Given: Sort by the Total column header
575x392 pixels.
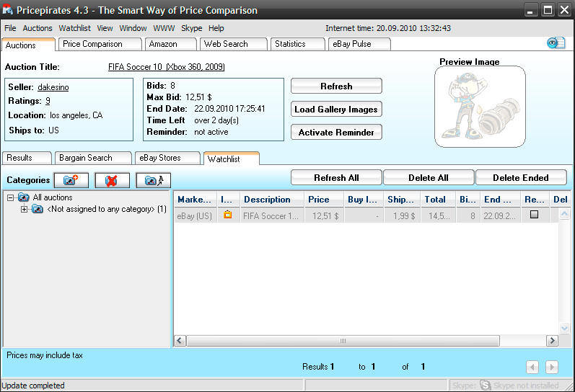Looking at the screenshot, I should point(438,200).
